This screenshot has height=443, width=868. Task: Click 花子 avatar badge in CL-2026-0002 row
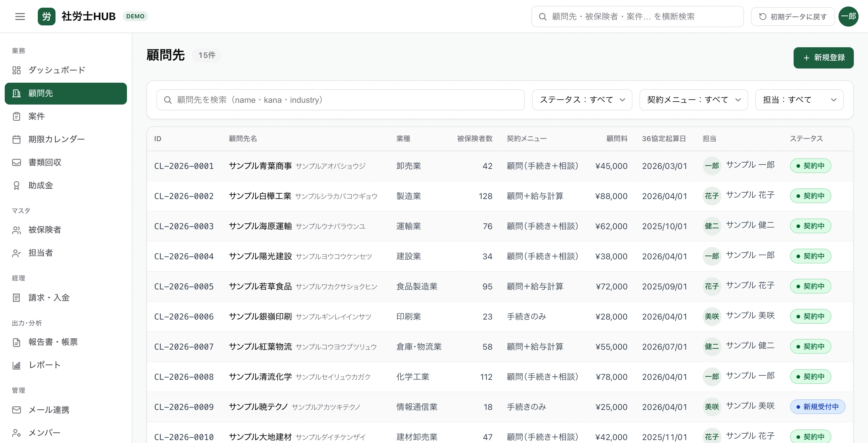[x=712, y=196]
